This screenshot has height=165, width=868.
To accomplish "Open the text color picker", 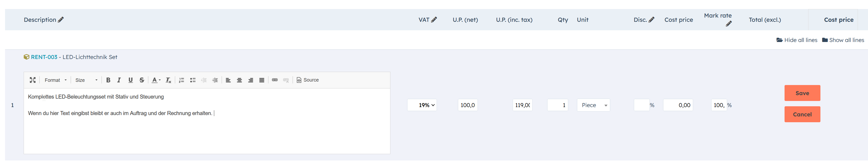I will click(x=156, y=80).
